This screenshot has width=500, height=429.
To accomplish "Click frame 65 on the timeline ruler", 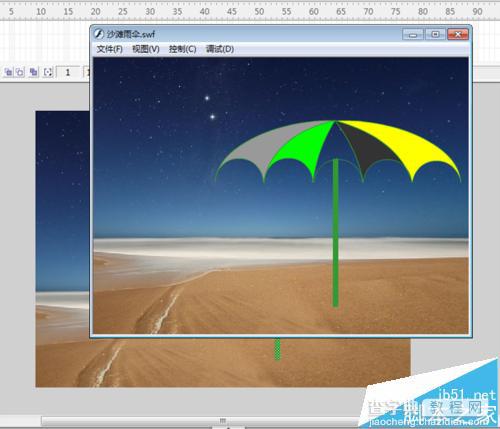I will 341,12.
